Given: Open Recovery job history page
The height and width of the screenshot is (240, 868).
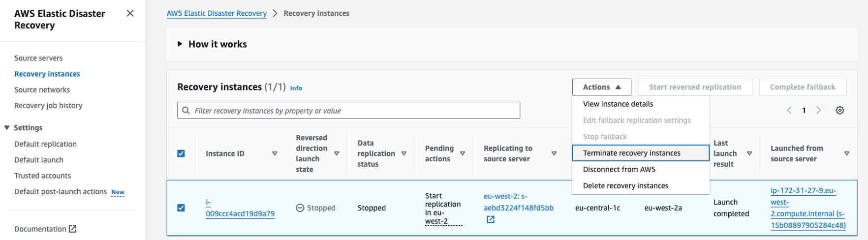Looking at the screenshot, I should point(48,105).
